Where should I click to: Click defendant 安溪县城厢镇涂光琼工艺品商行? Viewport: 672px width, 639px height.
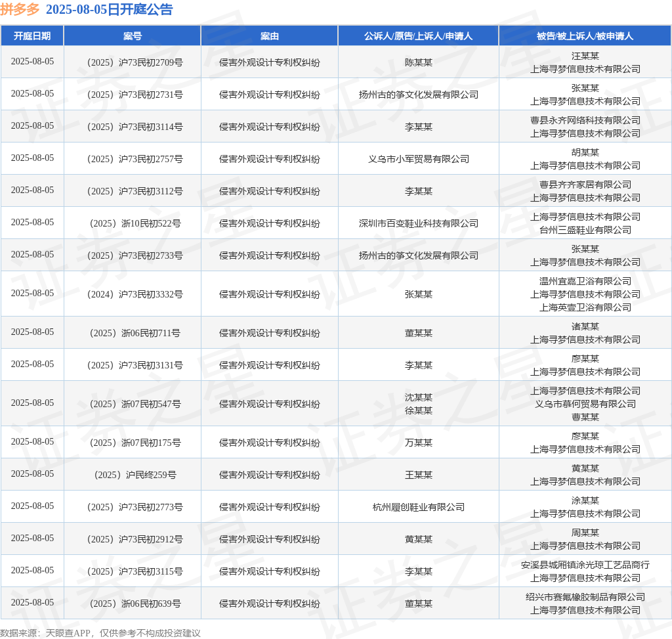(585, 565)
